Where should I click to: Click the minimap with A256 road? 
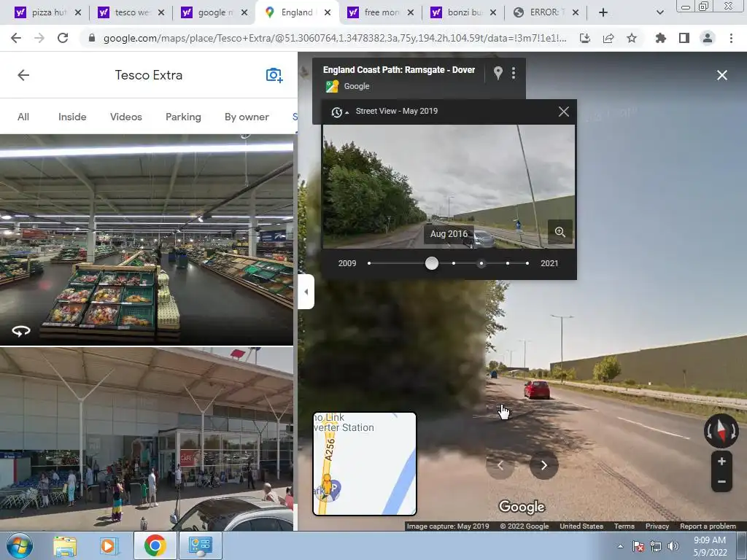[x=365, y=464]
